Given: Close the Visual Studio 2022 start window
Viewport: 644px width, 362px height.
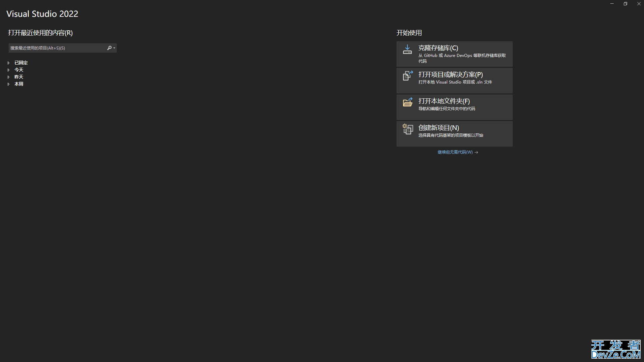Looking at the screenshot, I should (639, 4).
